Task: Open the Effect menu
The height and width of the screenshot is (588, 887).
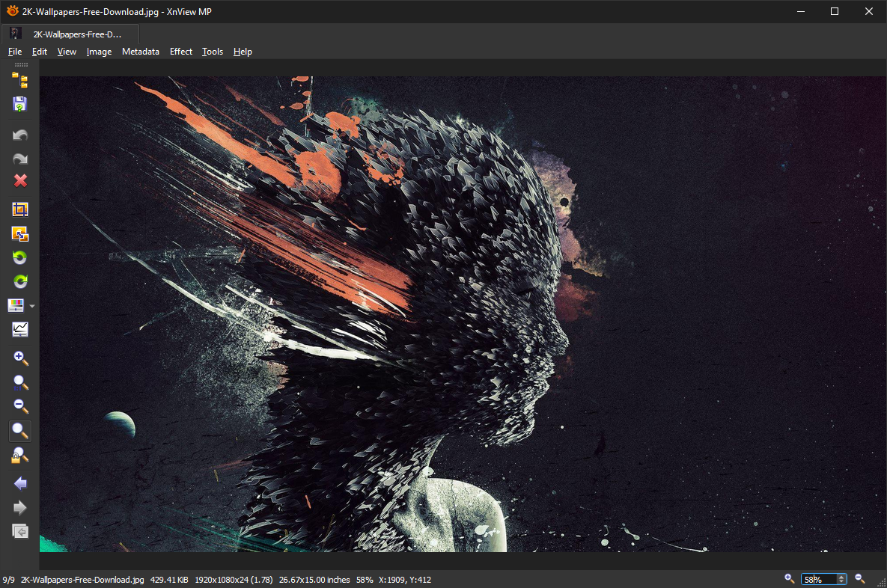Action: tap(180, 52)
